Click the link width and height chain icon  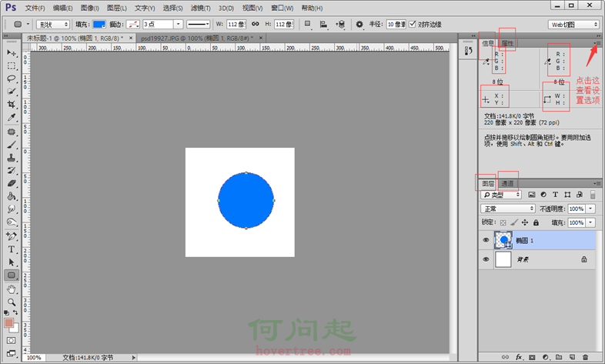tap(255, 24)
